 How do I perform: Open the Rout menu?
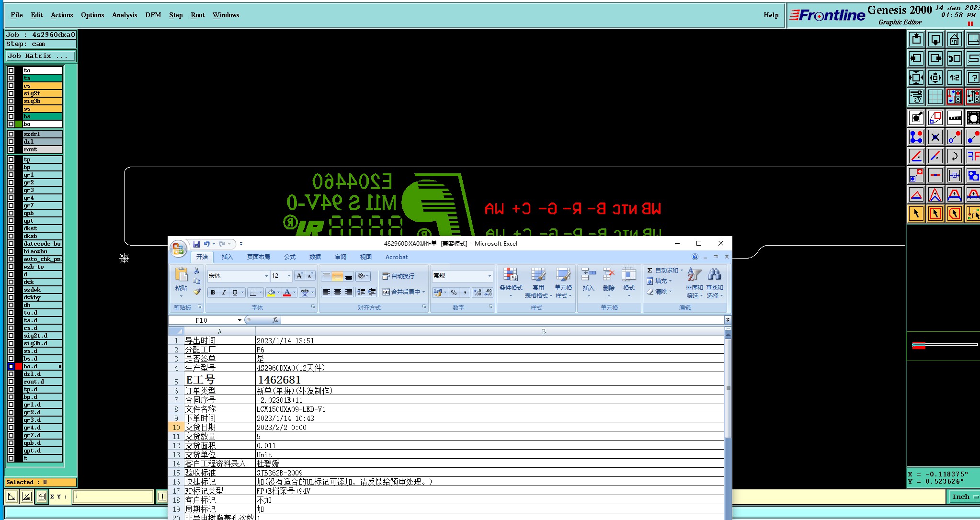tap(198, 15)
